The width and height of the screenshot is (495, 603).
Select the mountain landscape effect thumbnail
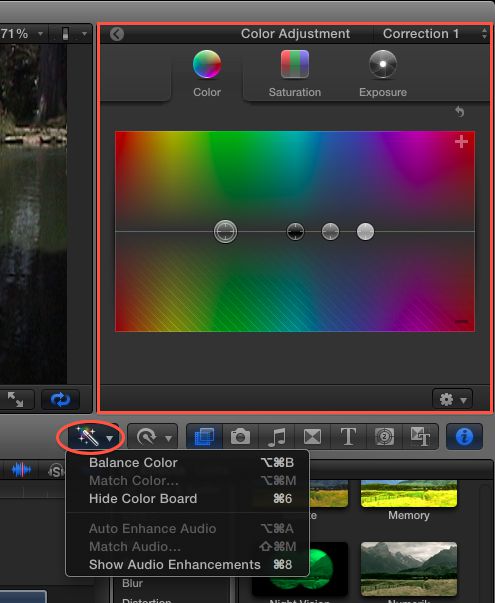coord(408,569)
